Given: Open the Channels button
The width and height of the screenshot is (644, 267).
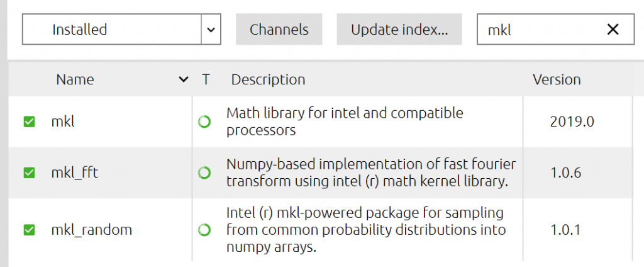Looking at the screenshot, I should [x=279, y=30].
